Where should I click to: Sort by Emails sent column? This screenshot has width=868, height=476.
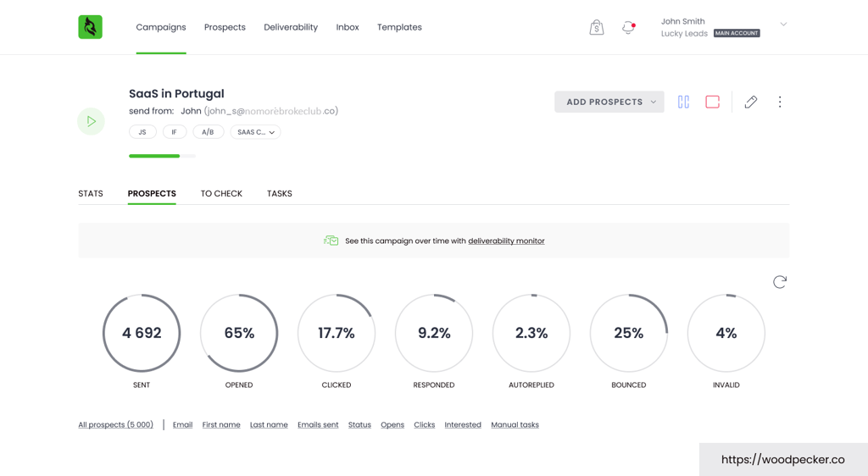[318, 425]
